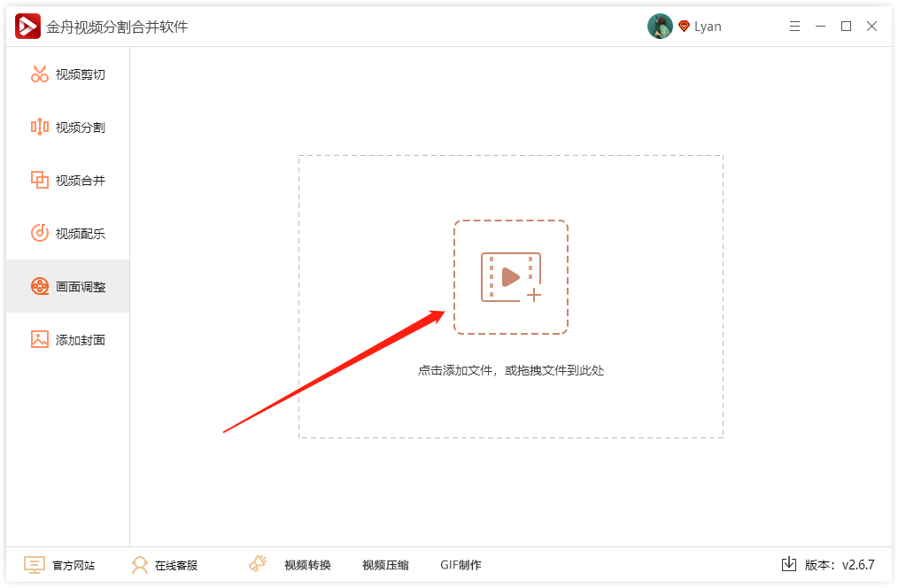This screenshot has width=898, height=588.
Task: Click the Lyan username
Action: (x=708, y=27)
